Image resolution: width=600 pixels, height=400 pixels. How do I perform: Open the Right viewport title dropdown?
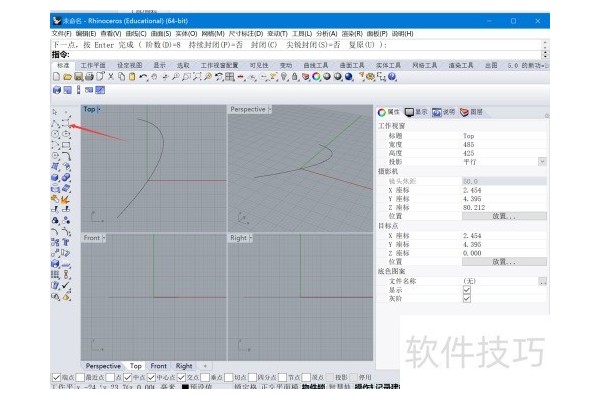[251, 238]
